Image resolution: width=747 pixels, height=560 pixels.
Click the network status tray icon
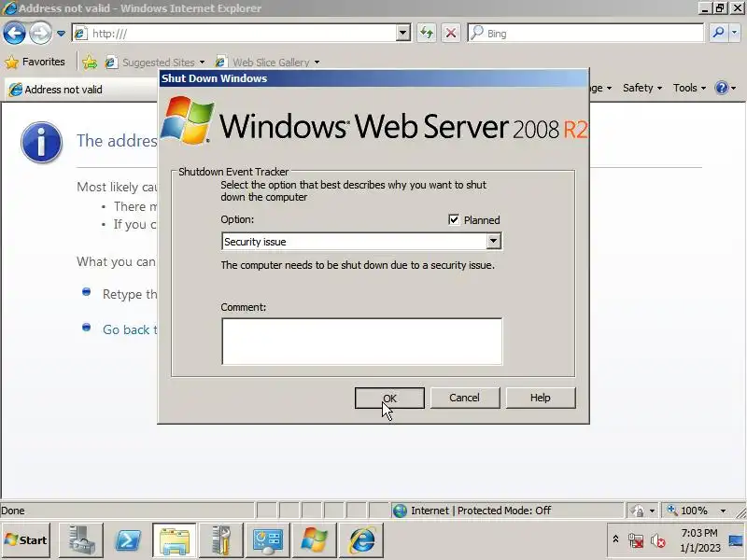pos(636,540)
